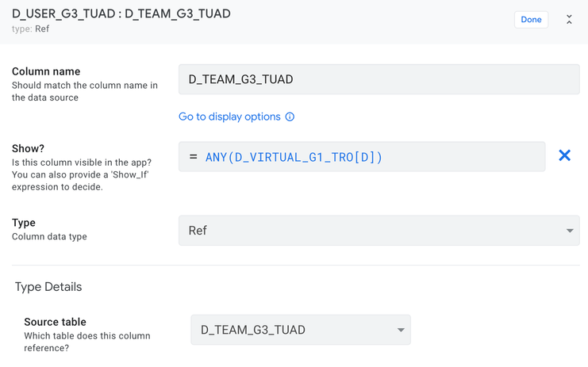Click the Type label text

(24, 223)
